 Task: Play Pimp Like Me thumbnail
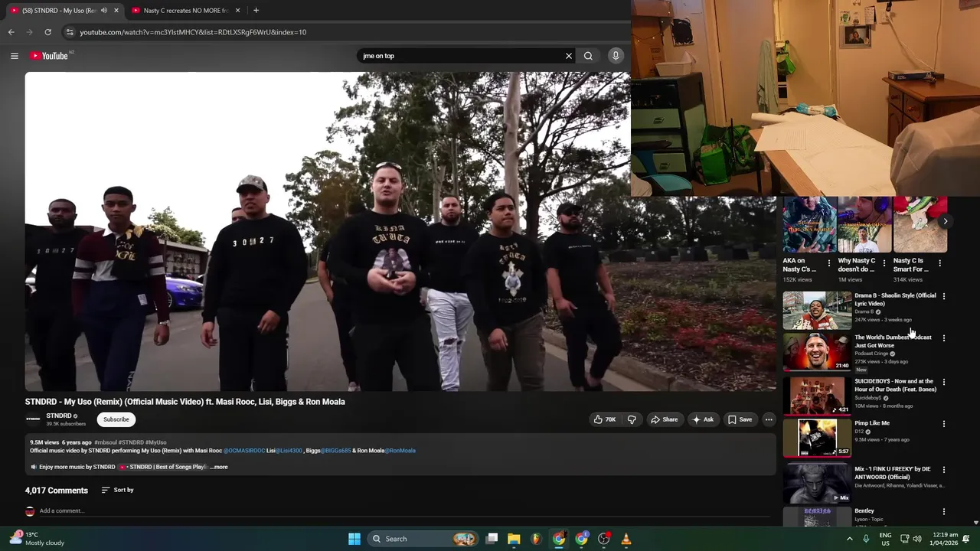(817, 438)
